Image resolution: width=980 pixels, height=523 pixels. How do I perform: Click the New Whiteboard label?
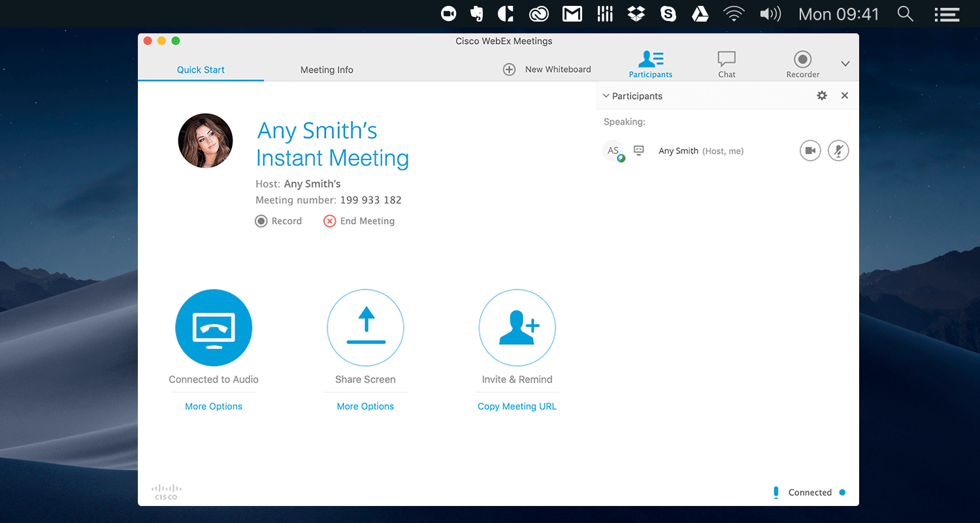pos(558,69)
